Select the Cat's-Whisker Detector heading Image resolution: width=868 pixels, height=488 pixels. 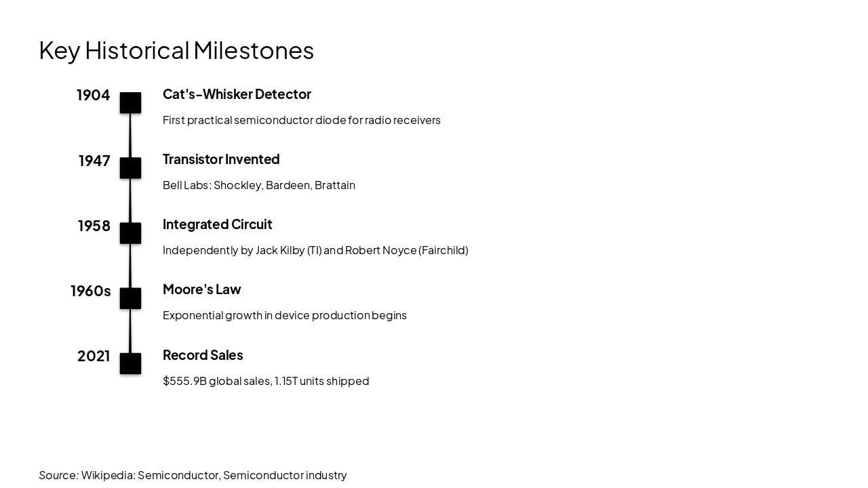point(237,94)
